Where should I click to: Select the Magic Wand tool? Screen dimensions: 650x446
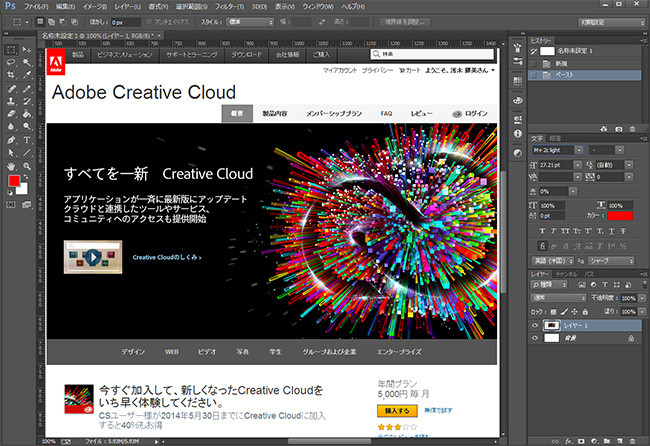(27, 63)
